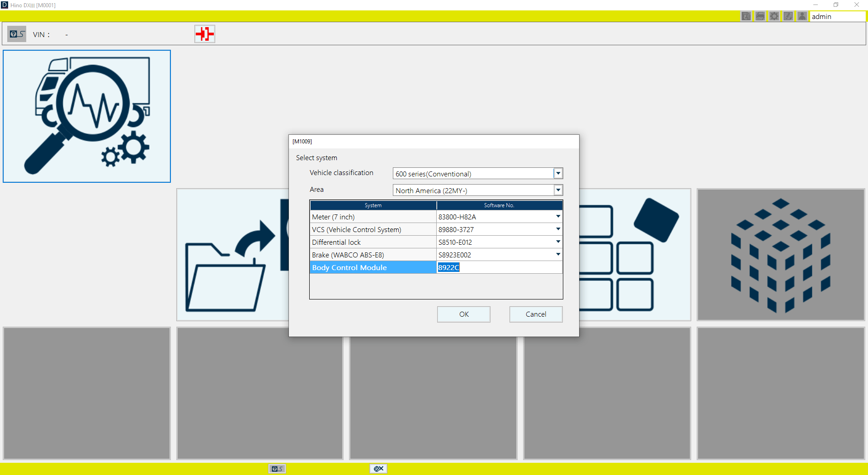Expand the Vehicle classification dropdown
868x475 pixels.
click(558, 174)
